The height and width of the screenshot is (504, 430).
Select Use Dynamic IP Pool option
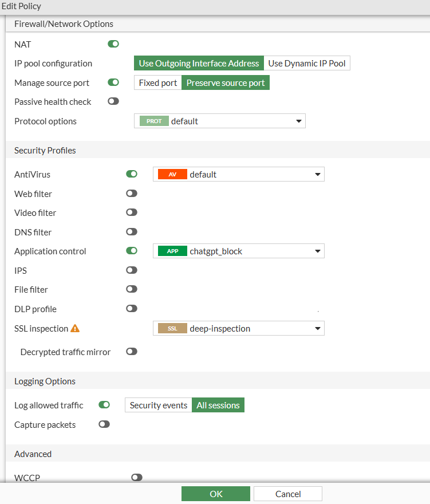pos(307,64)
